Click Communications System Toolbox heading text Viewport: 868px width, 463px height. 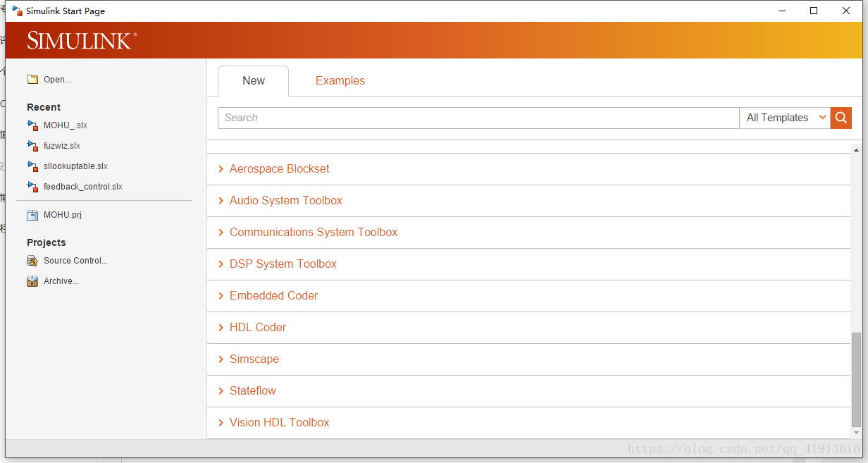pos(314,233)
